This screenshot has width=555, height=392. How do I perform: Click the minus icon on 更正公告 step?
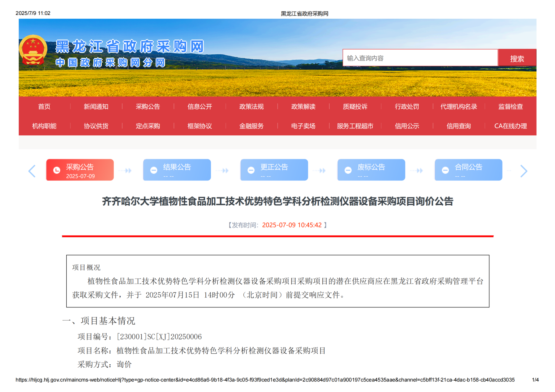(251, 170)
